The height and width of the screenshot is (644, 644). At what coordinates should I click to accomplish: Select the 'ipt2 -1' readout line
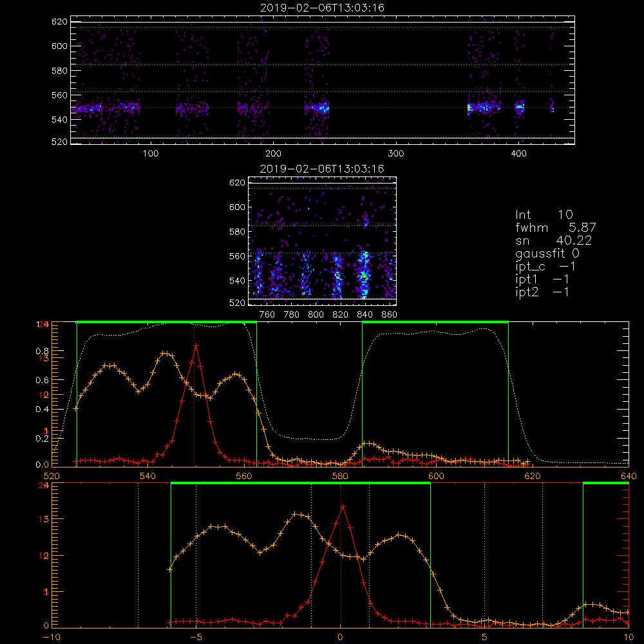[x=542, y=292]
